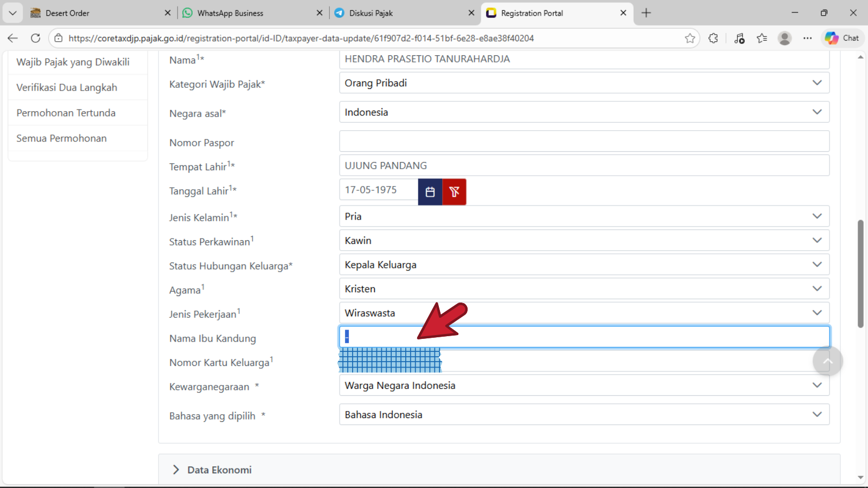This screenshot has height=488, width=868.
Task: Open browser Favorites list icon
Action: click(x=762, y=38)
